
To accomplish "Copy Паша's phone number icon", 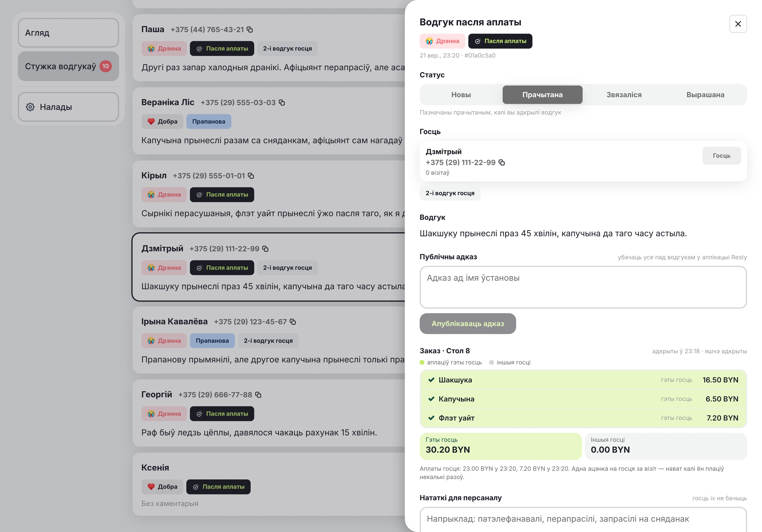I will (x=250, y=30).
